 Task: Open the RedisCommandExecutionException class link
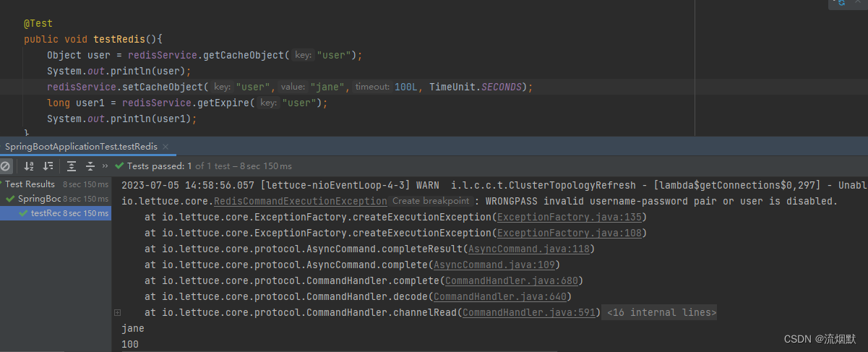coord(301,201)
